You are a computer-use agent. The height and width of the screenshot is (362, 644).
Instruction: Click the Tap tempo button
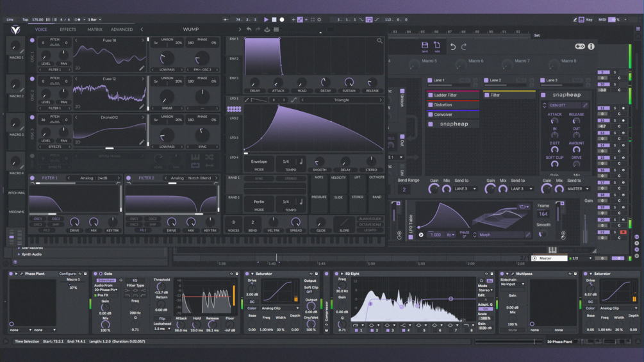click(x=26, y=19)
